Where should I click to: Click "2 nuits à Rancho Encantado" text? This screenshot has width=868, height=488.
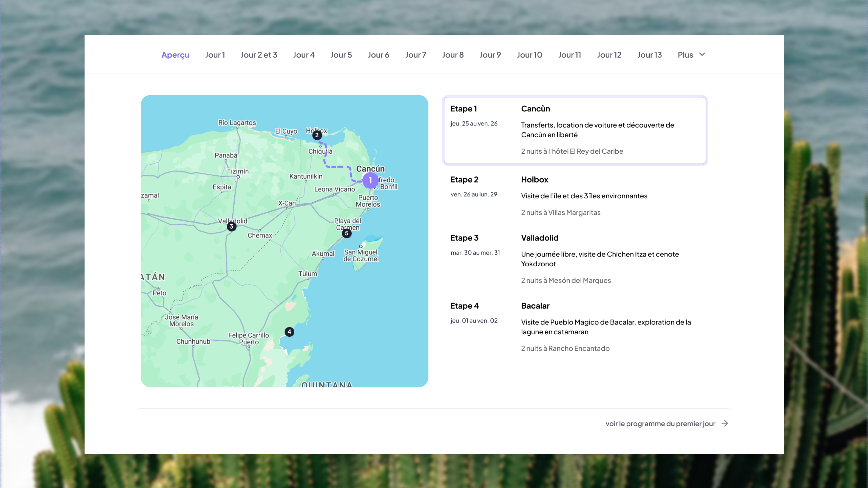tap(565, 349)
